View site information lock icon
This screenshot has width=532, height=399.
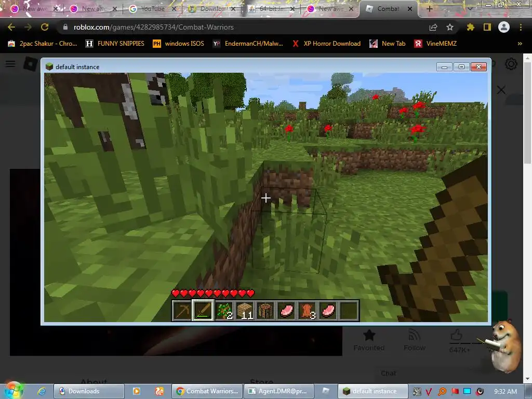[x=65, y=27]
